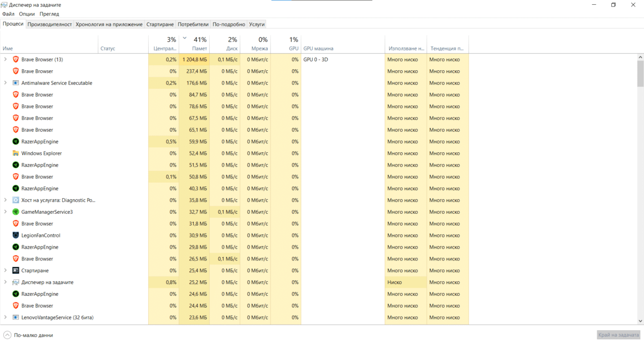Expand the Antimalware Service Executable row

tap(5, 83)
